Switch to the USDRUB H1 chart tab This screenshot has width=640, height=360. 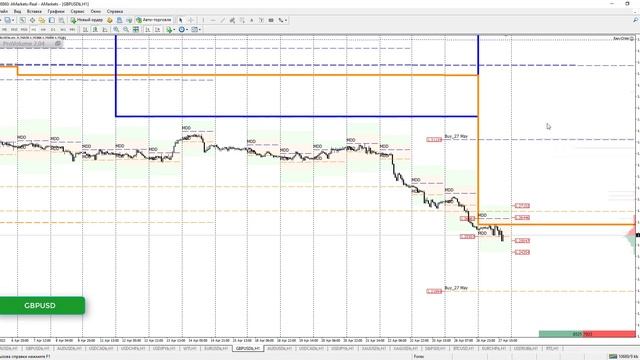[x=526, y=349]
